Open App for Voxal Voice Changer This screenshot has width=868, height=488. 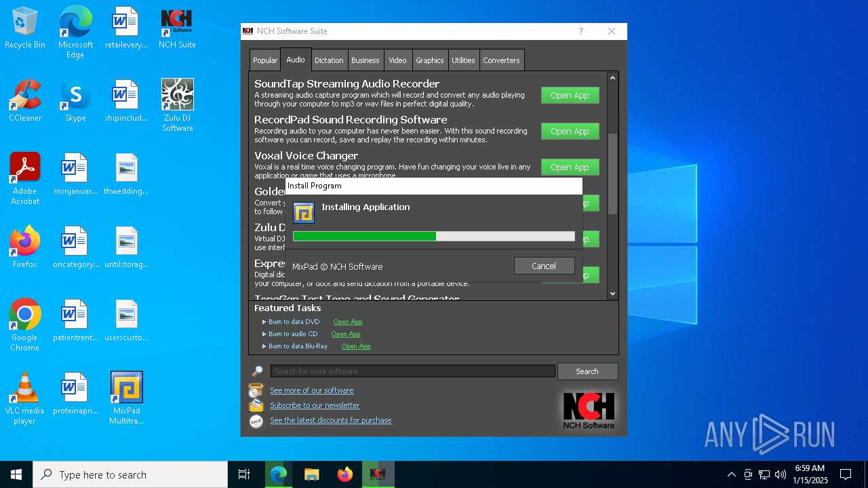point(570,167)
